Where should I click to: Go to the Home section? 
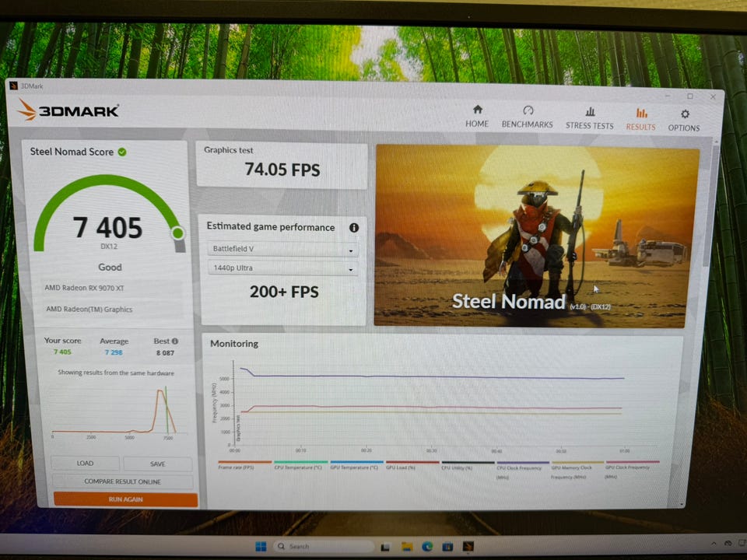point(477,117)
